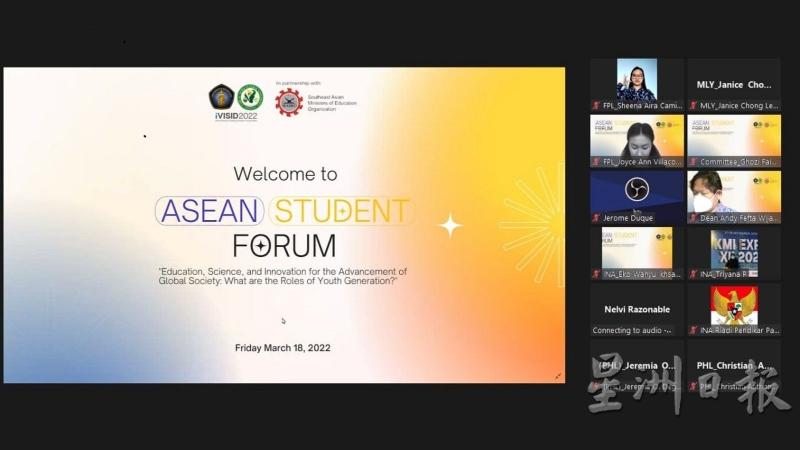Click the muted mic icon next to Jerome Duque

tap(595, 218)
